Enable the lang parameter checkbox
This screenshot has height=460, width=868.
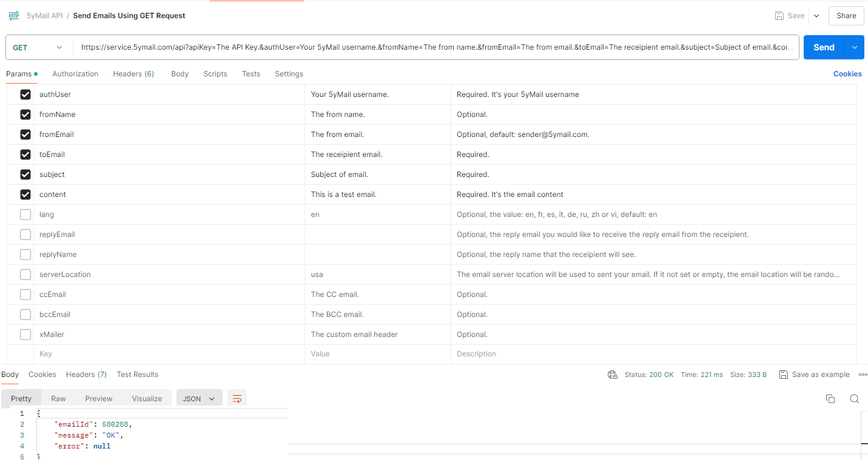pos(25,215)
